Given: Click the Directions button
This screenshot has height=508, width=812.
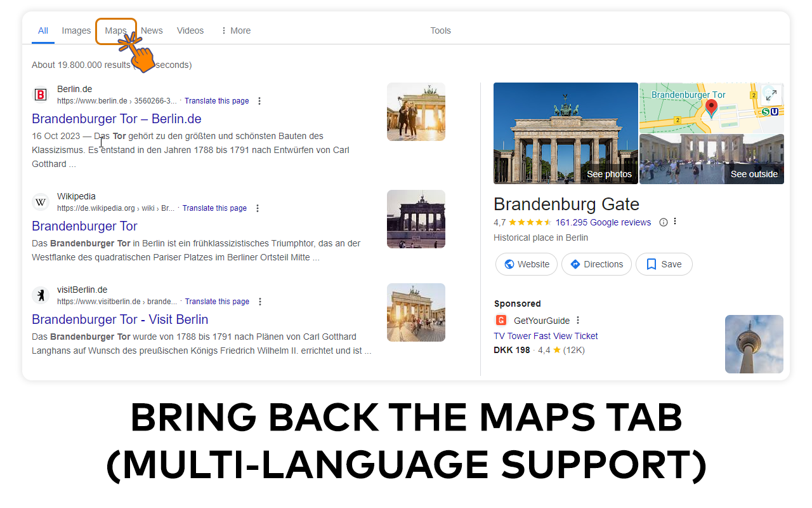Looking at the screenshot, I should [596, 264].
